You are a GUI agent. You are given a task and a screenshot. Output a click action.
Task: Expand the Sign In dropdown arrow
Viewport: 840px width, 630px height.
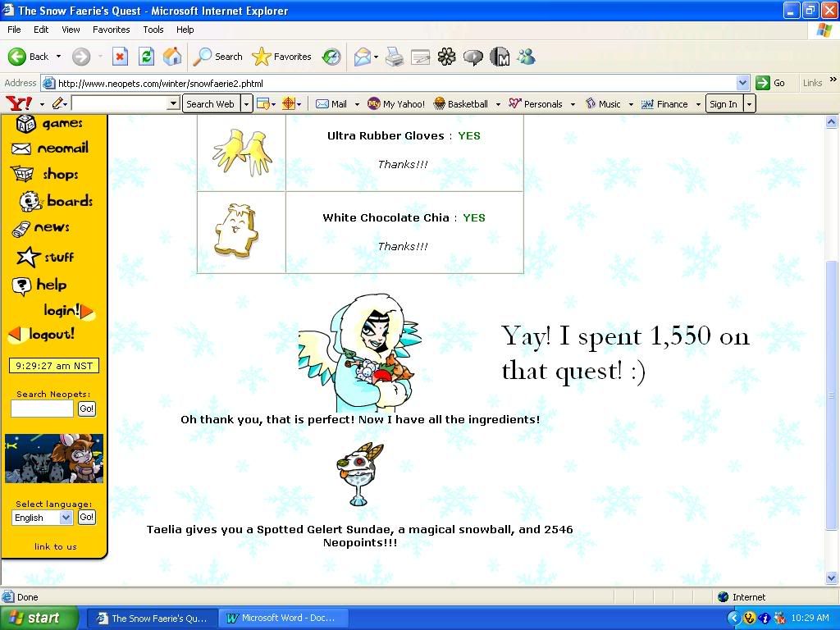coord(749,104)
